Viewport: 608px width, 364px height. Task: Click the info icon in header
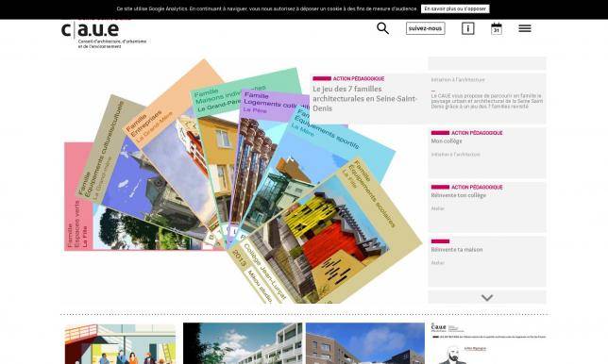[x=467, y=28]
